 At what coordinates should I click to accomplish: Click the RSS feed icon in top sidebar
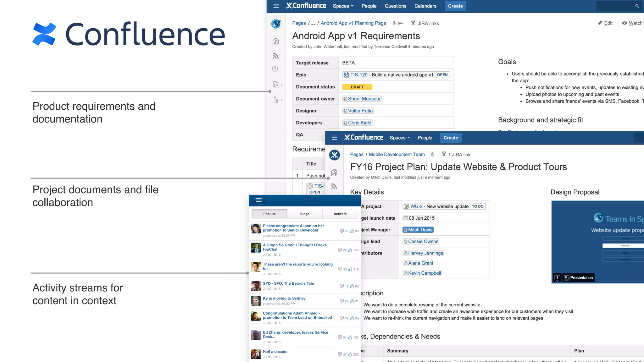[276, 56]
